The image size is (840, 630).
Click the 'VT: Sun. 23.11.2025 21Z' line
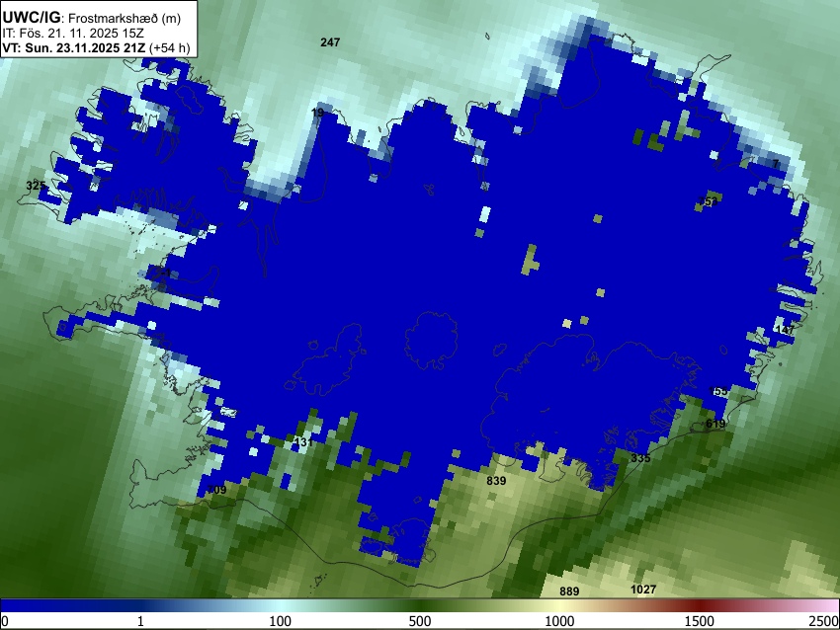click(73, 47)
